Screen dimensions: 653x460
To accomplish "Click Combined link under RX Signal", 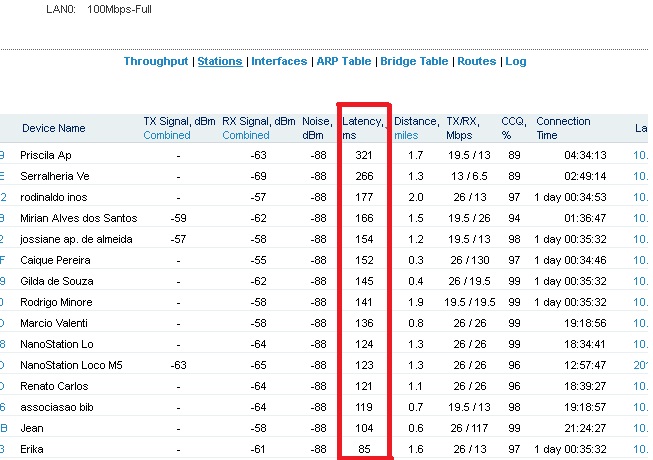I will tap(246, 135).
